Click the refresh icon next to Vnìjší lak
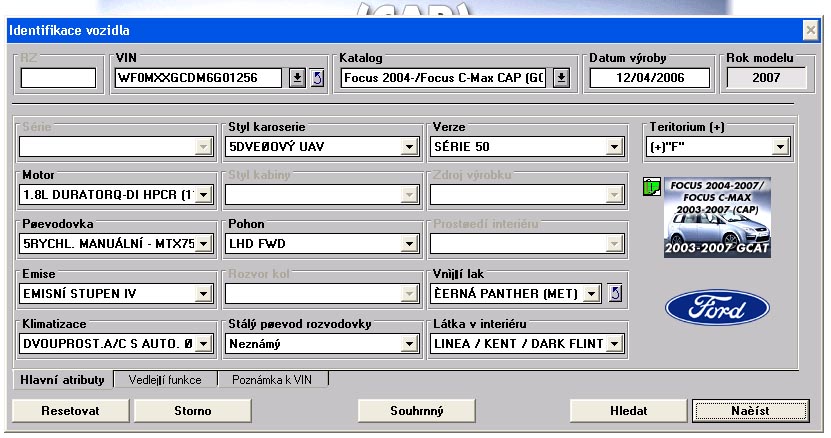This screenshot has width=831, height=438. click(616, 292)
